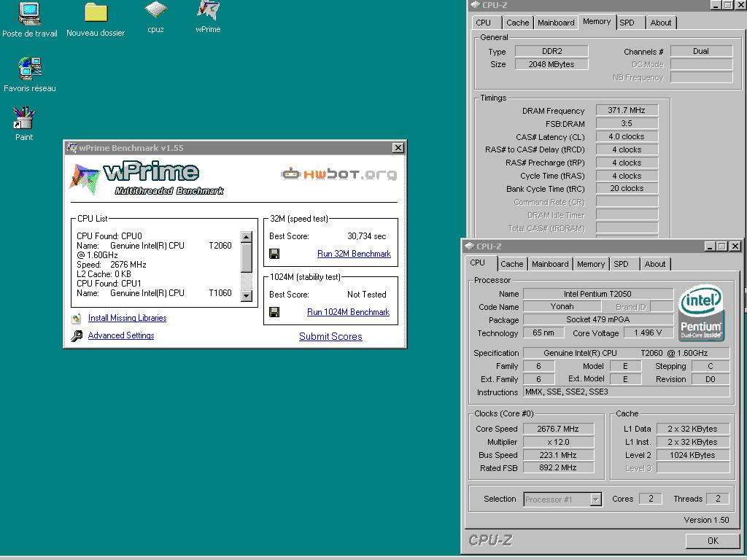Click the back CPU-Z window title icon
This screenshot has width=747, height=560.
click(476, 5)
